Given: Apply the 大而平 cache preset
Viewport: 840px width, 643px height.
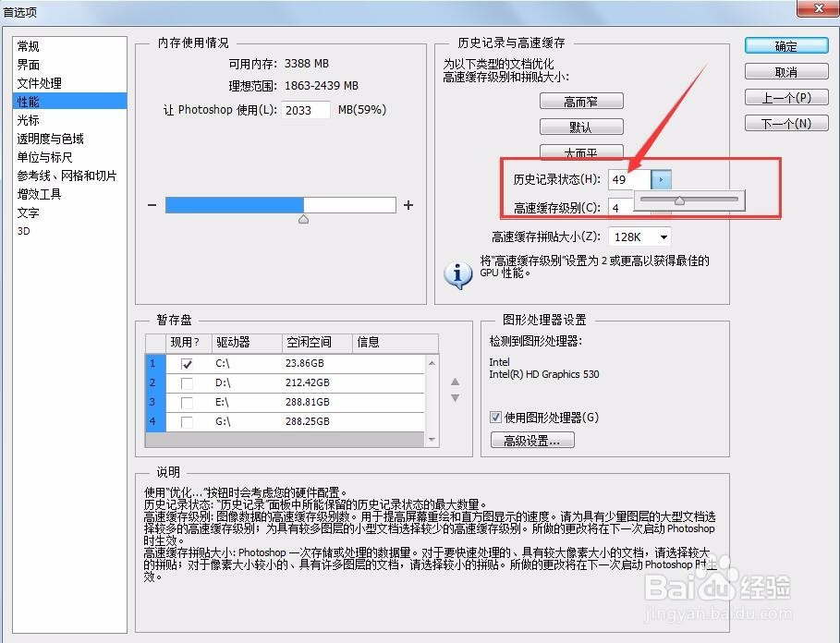Looking at the screenshot, I should (581, 152).
